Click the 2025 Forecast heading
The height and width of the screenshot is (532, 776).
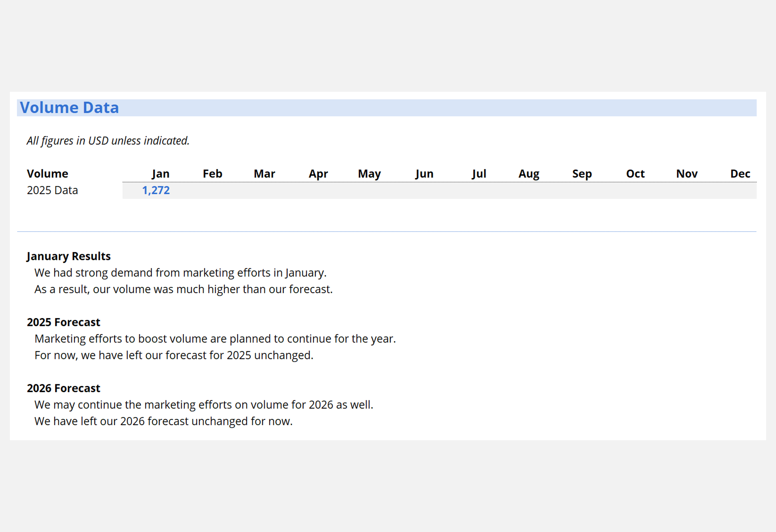click(63, 322)
